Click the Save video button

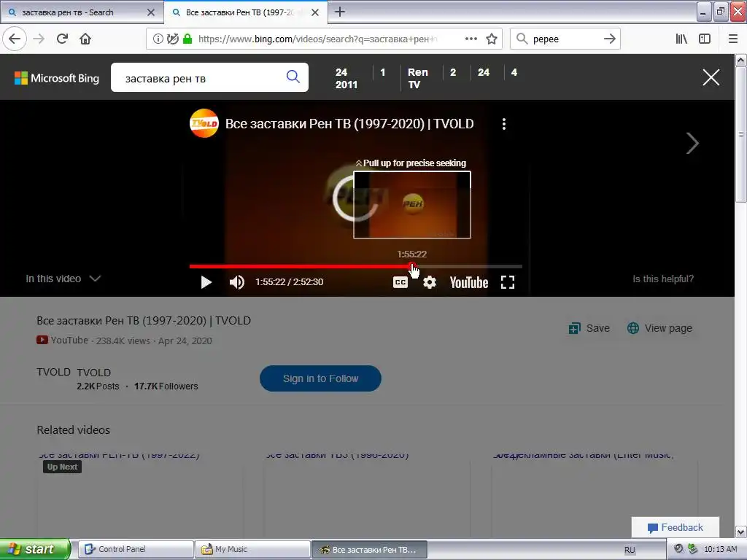coord(589,328)
